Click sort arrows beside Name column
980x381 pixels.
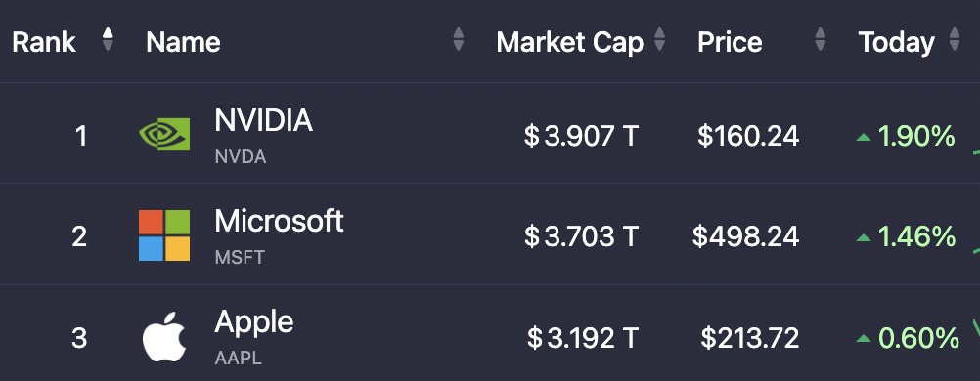(458, 40)
